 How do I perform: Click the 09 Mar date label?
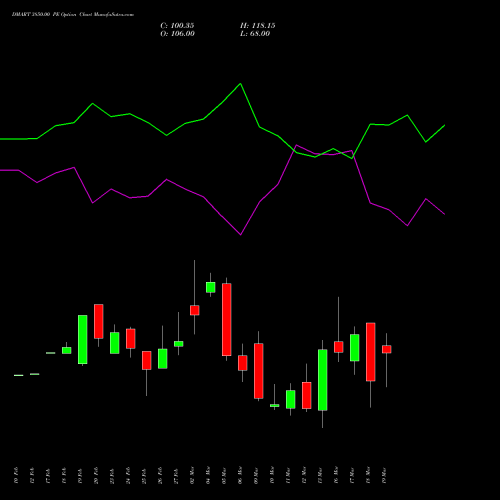256,475
